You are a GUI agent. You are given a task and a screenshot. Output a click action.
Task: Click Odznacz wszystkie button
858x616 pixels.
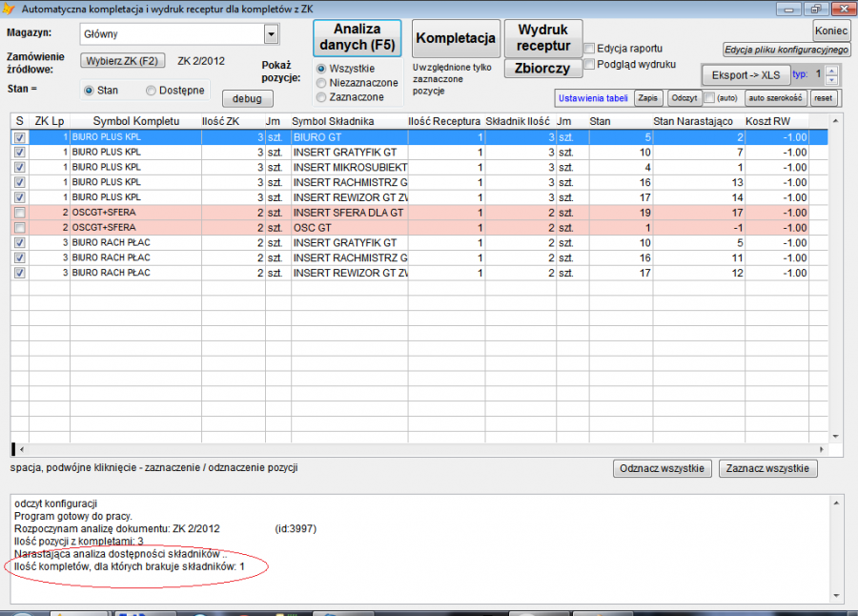coord(663,469)
